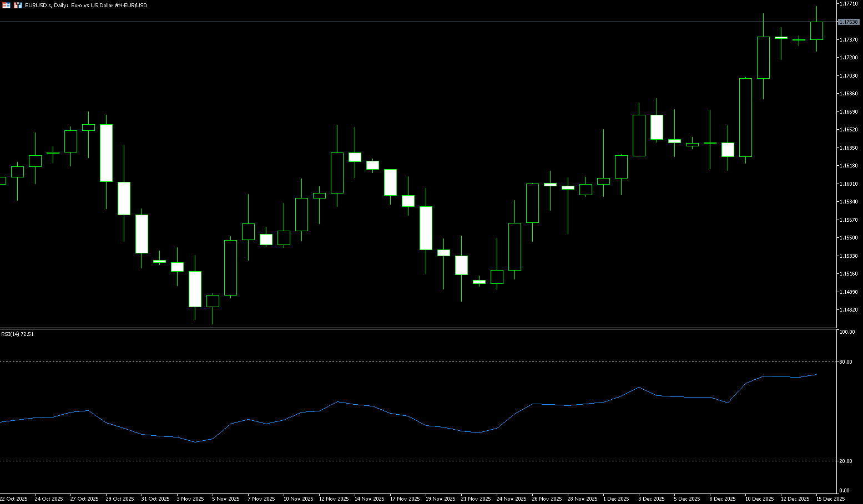
Task: Click the 22 Oct 2025 date label
Action: tap(14, 499)
